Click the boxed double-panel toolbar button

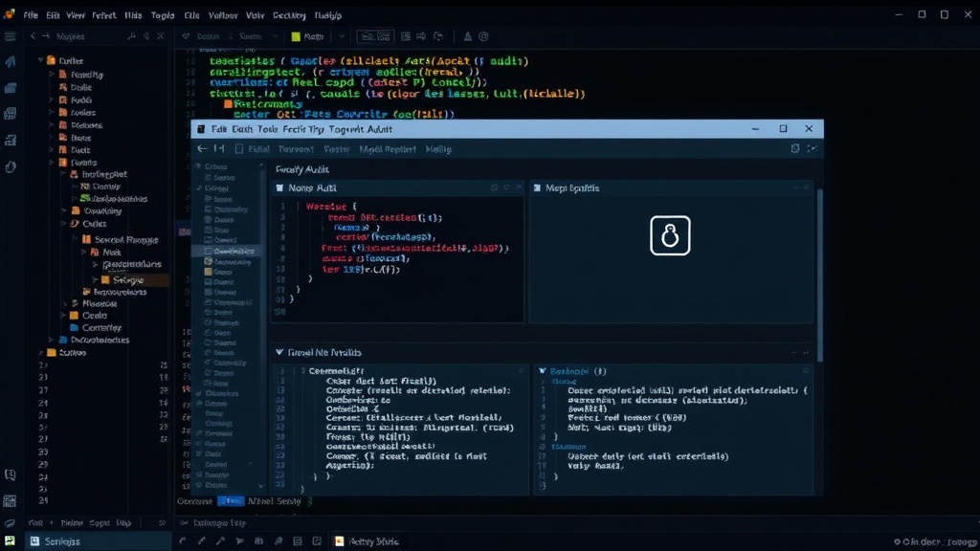pyautogui.click(x=374, y=37)
